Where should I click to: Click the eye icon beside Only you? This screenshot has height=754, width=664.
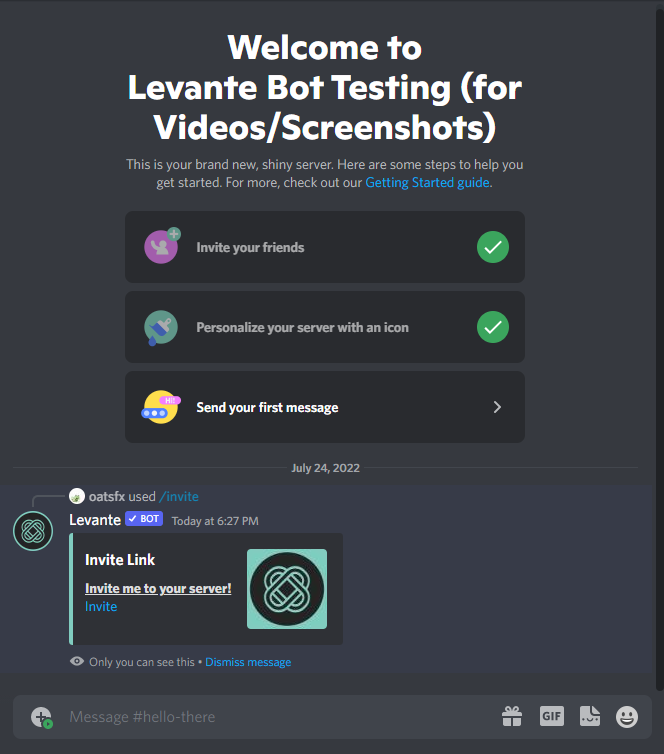[x=77, y=661]
